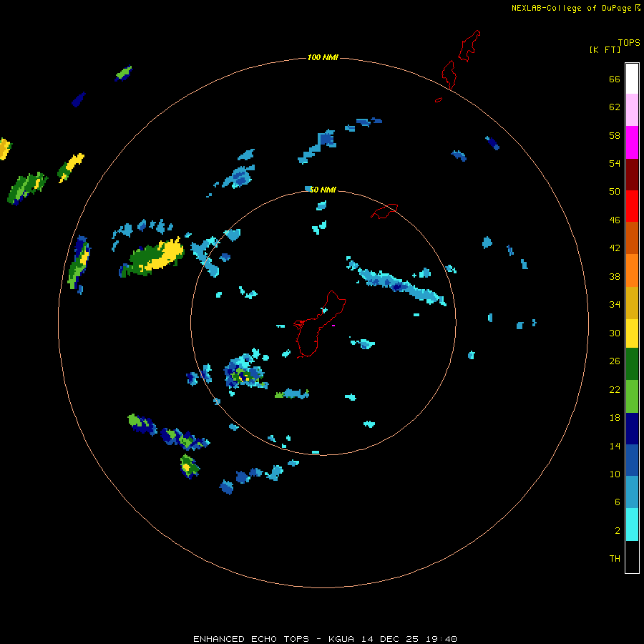This screenshot has width=644, height=644.
Task: Pick the magenta color block in legend
Action: [x=632, y=142]
